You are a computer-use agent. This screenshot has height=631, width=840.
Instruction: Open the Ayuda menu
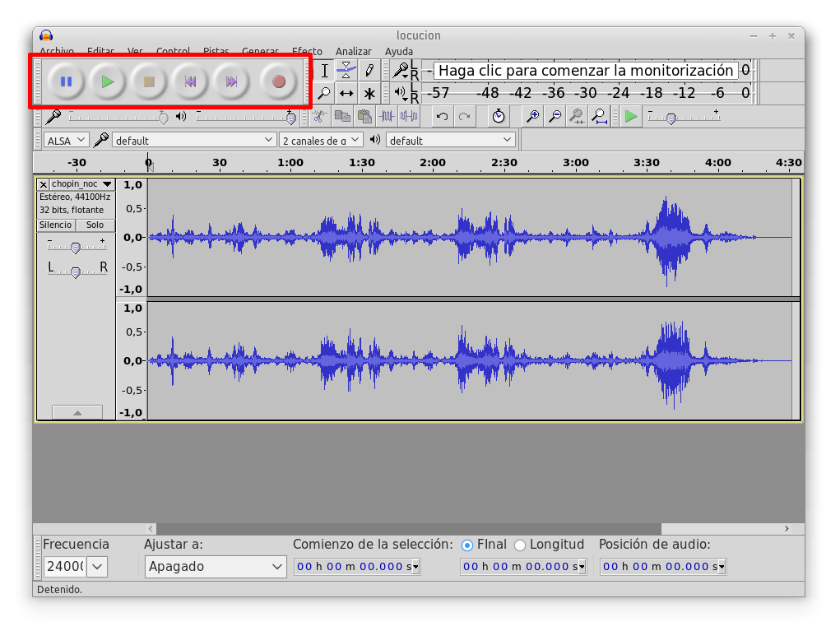pos(399,52)
